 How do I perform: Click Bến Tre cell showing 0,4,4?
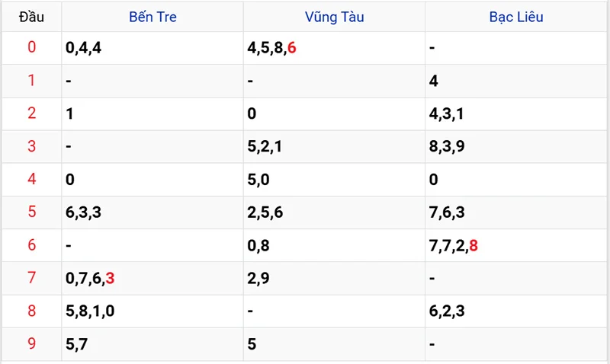tap(82, 48)
